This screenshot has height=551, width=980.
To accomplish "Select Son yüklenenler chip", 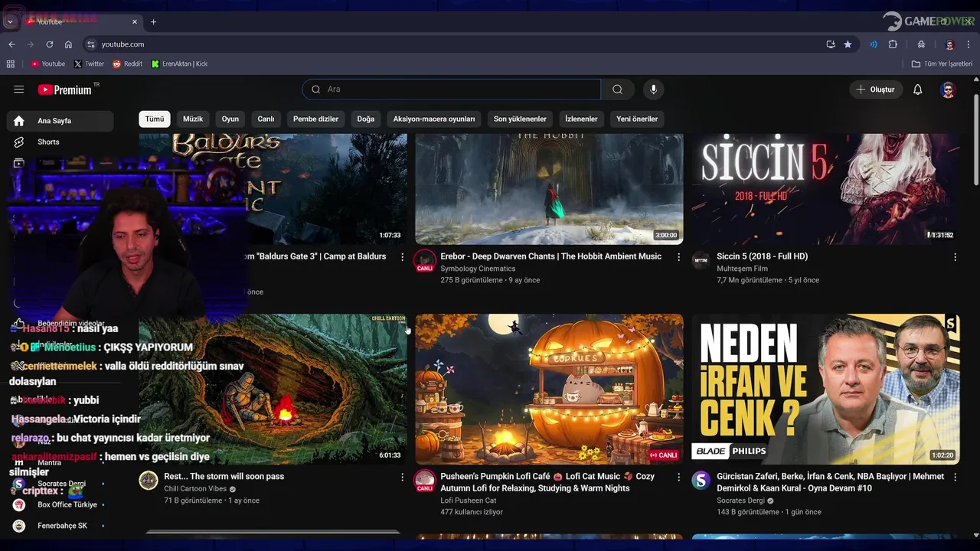I will point(520,119).
